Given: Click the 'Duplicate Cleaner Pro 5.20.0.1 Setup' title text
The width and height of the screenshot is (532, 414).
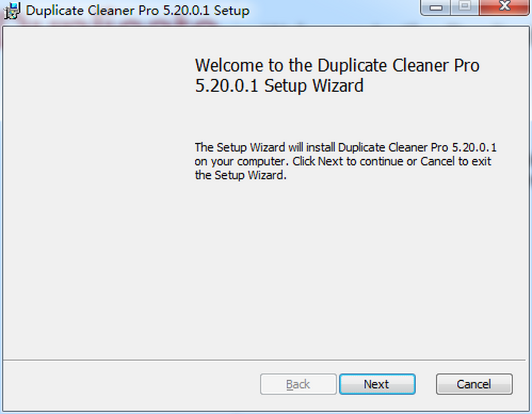Looking at the screenshot, I should pyautogui.click(x=137, y=10).
